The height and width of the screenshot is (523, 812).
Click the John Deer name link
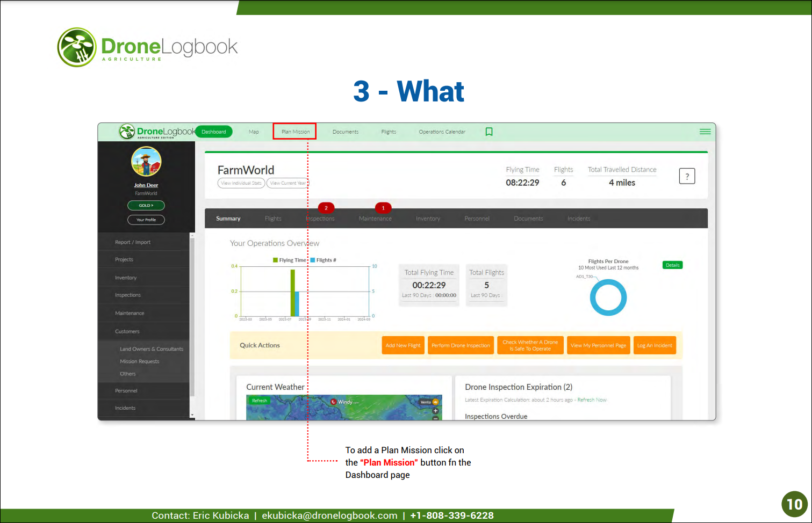point(146,185)
